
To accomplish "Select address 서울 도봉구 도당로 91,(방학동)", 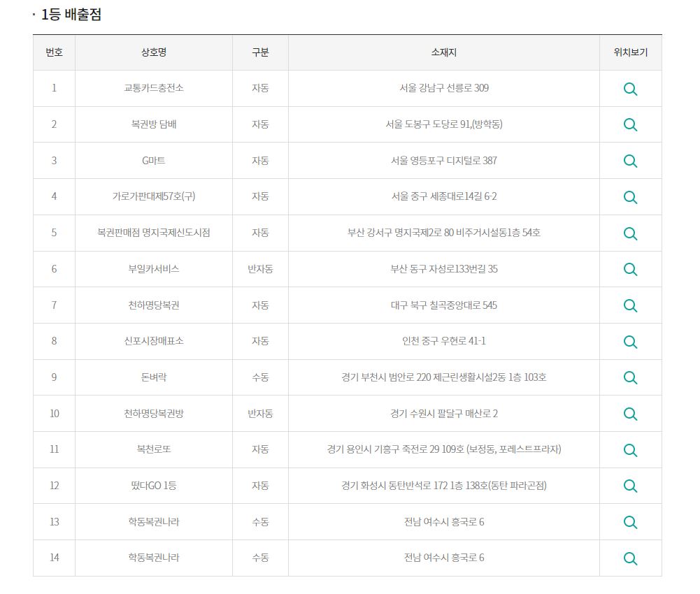I will pos(444,124).
